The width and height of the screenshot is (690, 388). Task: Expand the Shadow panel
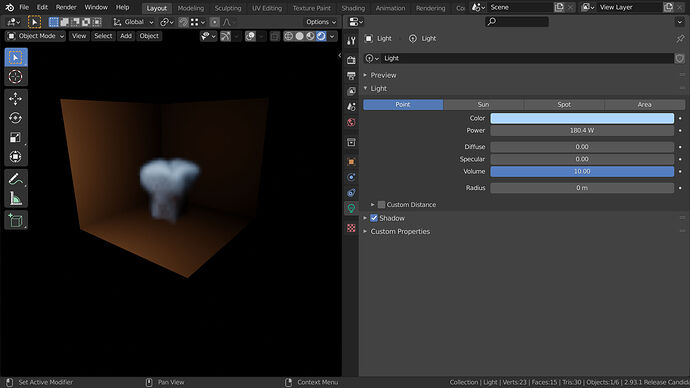[365, 218]
